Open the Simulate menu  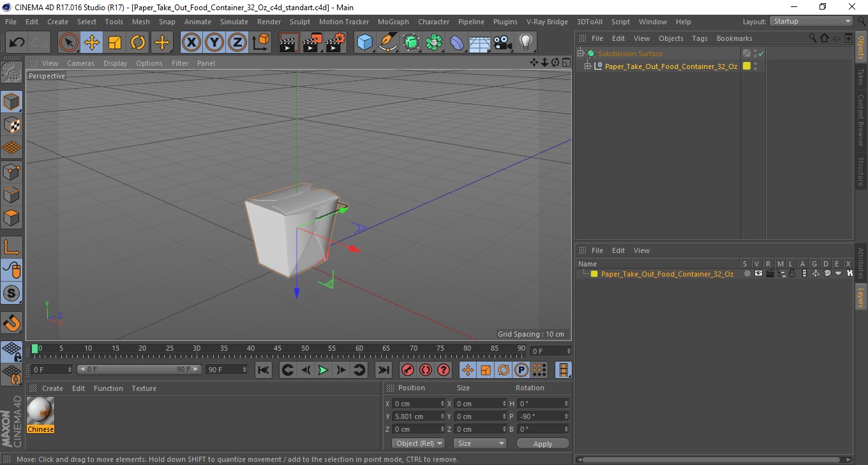click(x=234, y=22)
